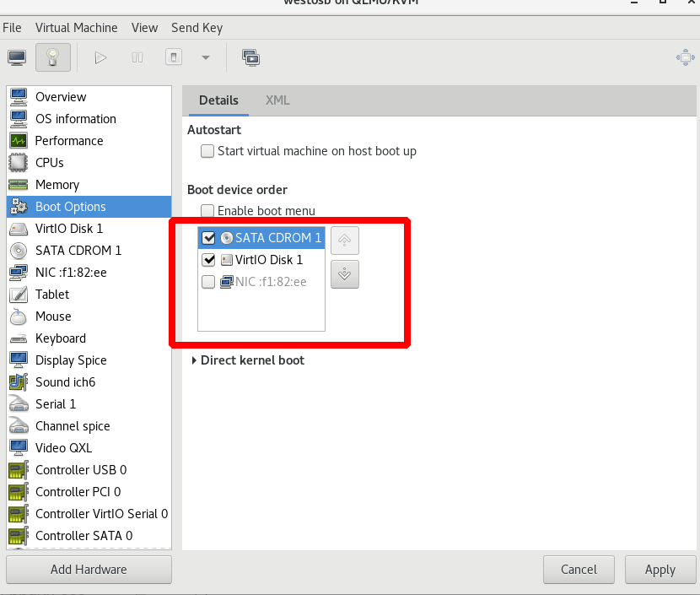Enable the boot menu checkbox
Image resolution: width=700 pixels, height=595 pixels.
(x=207, y=211)
